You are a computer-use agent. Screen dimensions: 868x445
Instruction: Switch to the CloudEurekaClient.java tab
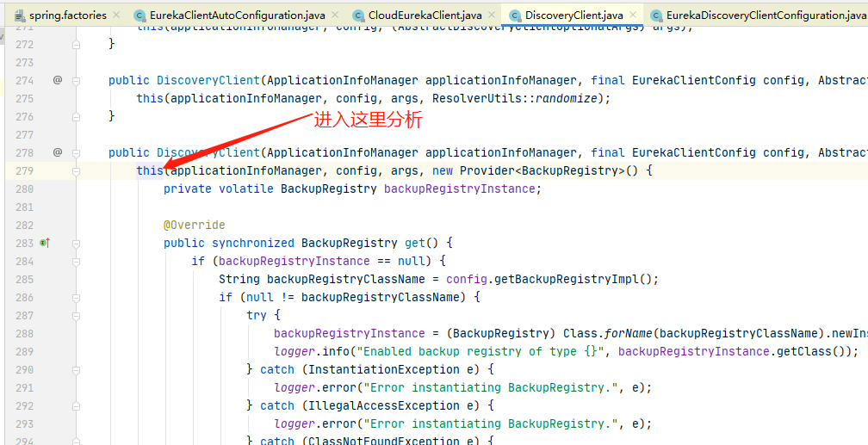coord(425,15)
